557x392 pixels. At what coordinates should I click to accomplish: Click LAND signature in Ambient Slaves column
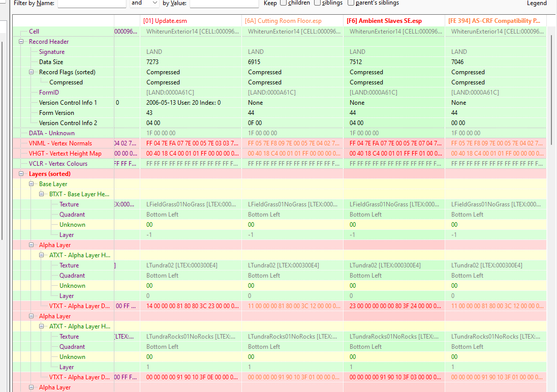pos(357,52)
